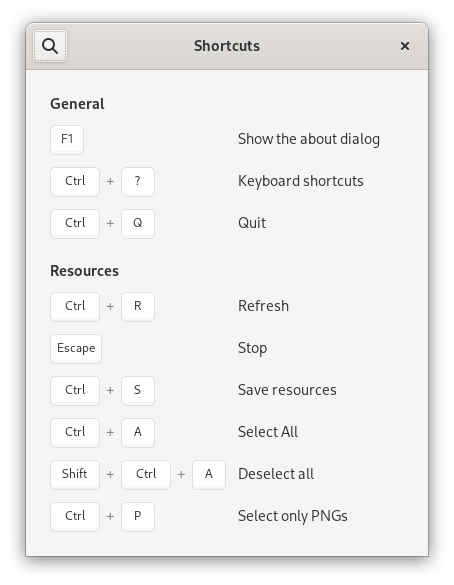Viewport: 454px width, 585px height.
Task: Click the 'Stop' shortcut description
Action: 253,348
